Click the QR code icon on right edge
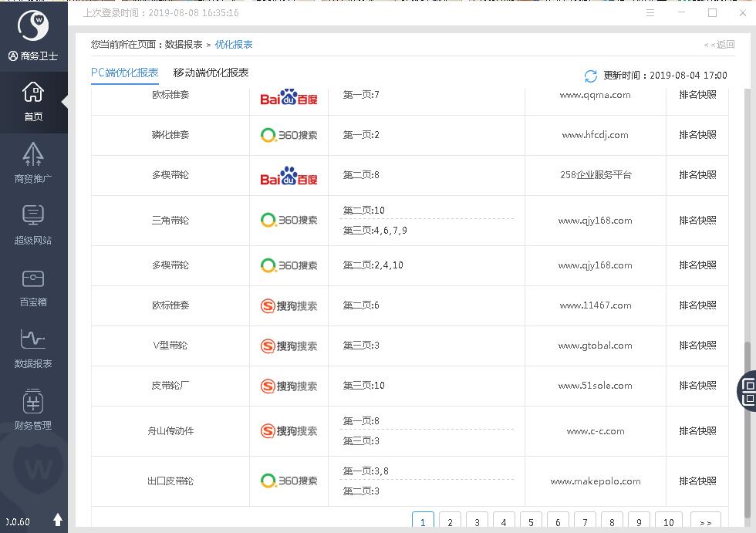Image resolution: width=756 pixels, height=533 pixels. pos(747,390)
